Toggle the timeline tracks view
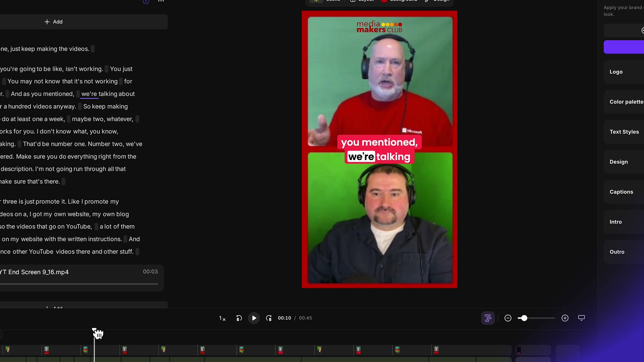 tap(488, 318)
